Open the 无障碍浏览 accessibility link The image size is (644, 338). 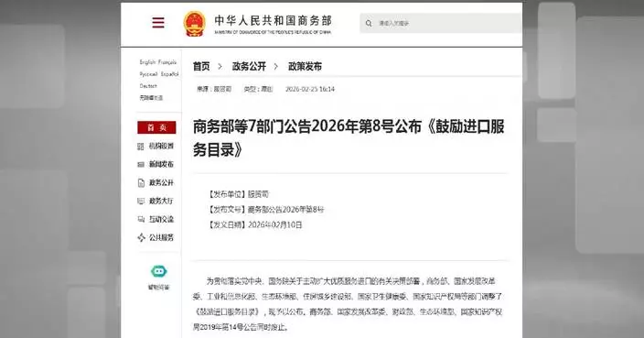(x=151, y=98)
